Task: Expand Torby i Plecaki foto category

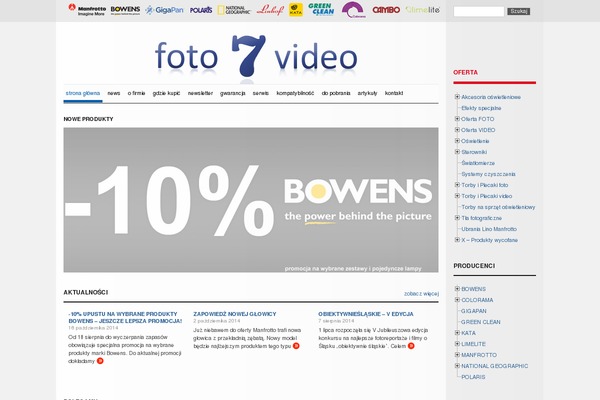Action: (457, 185)
